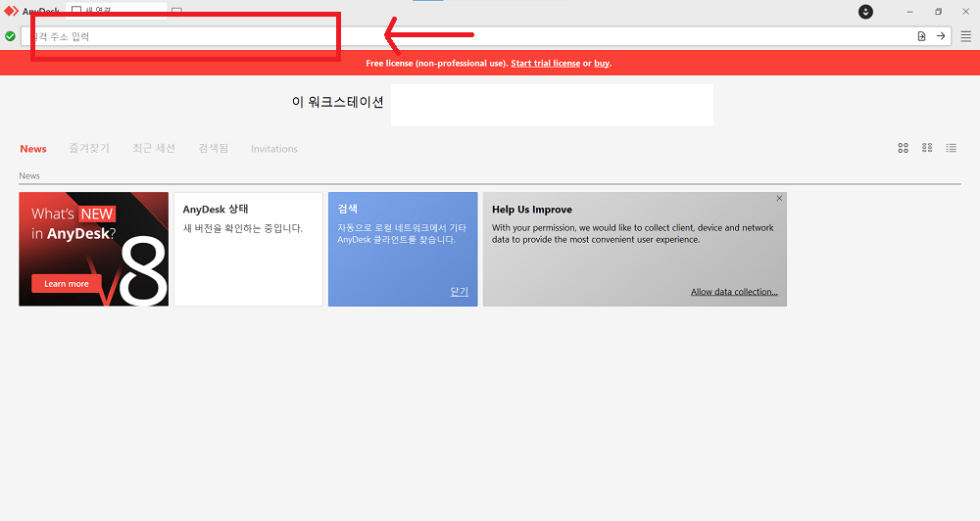This screenshot has height=521, width=980.
Task: Click the workstation ID box
Action: click(x=552, y=105)
